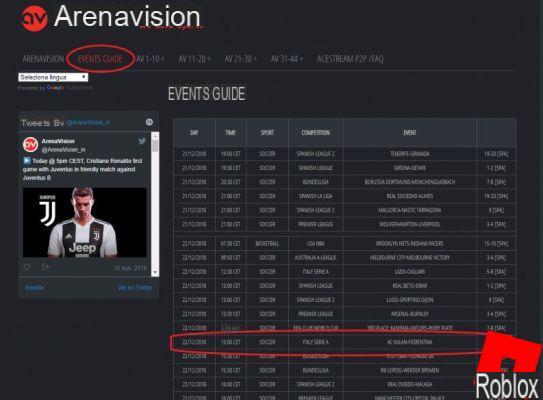This screenshot has width=543, height=400.
Task: Open the ACESTREAM P2P /FAQ page
Action: [350, 59]
